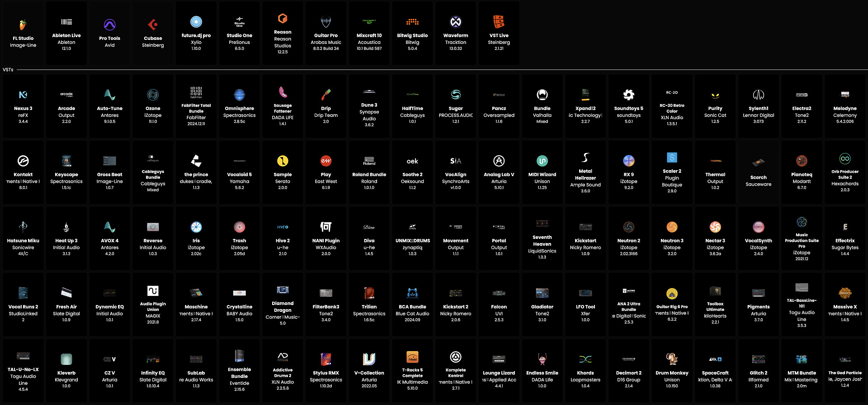Select the MIDI Wizard icon
Viewport: 868px width, 405px height.
pos(542,161)
